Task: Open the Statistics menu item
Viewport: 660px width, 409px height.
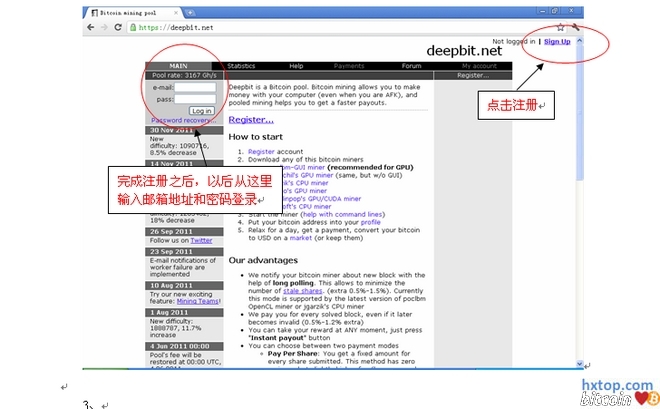Action: pyautogui.click(x=241, y=66)
